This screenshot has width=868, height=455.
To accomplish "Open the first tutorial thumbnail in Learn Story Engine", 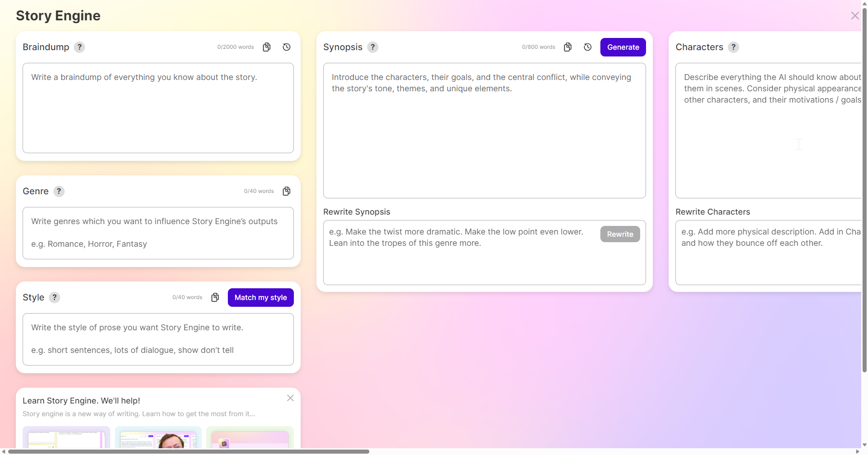I will 66,437.
